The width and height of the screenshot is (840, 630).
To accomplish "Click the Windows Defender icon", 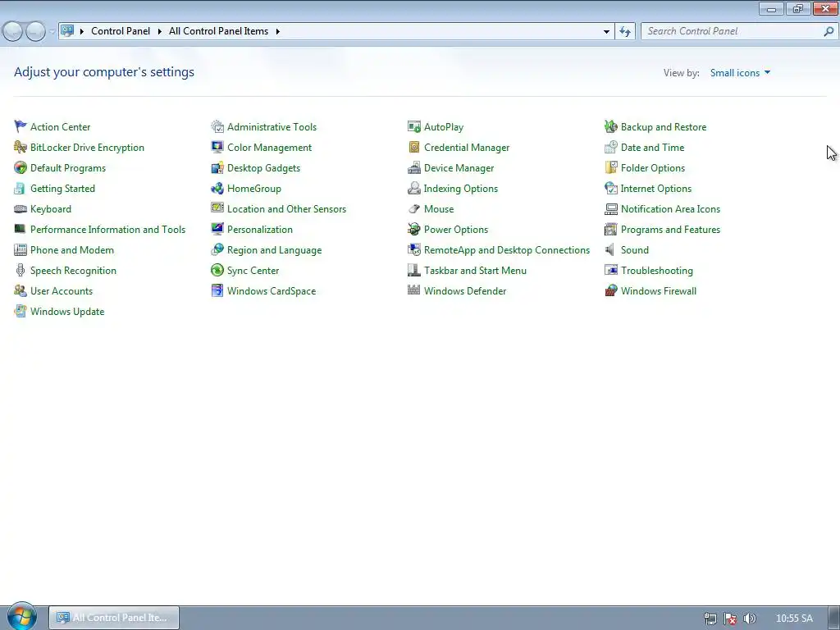I will click(413, 291).
